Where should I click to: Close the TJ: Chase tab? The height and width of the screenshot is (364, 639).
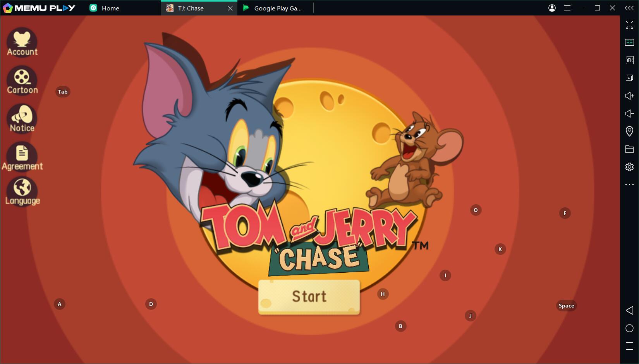(x=230, y=8)
